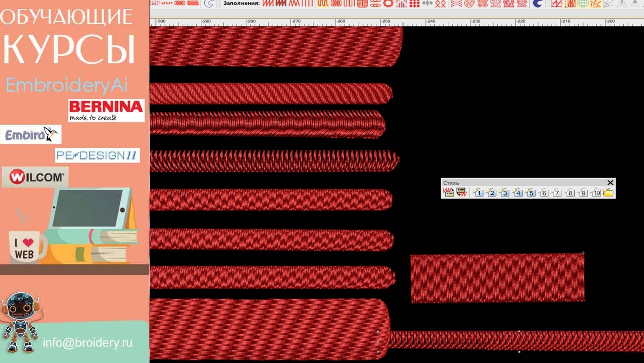Click the red horizontal lines stitch icon
The width and height of the screenshot is (644, 363).
(x=193, y=3)
